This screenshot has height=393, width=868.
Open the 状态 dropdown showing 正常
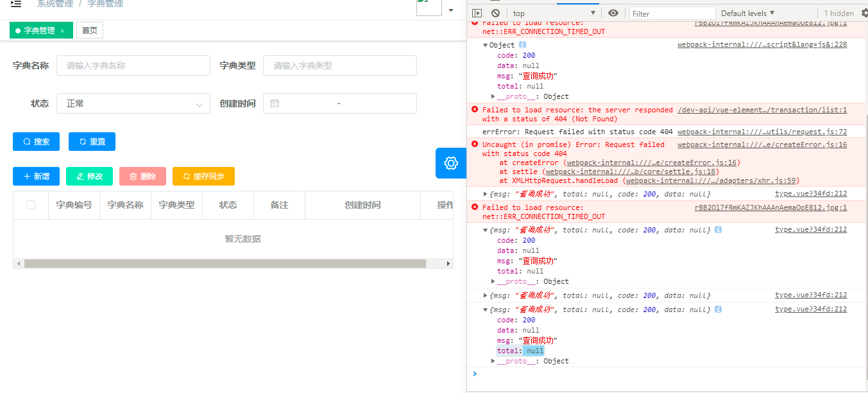(133, 103)
